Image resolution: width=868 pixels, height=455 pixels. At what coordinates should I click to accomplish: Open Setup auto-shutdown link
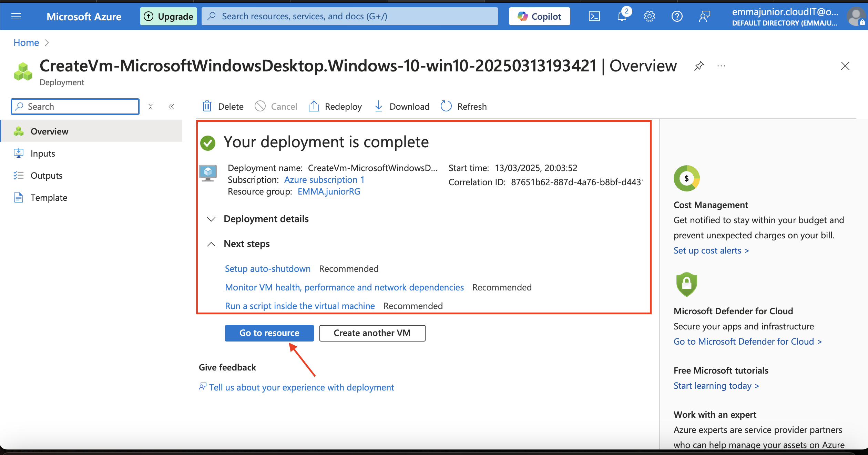coord(267,268)
